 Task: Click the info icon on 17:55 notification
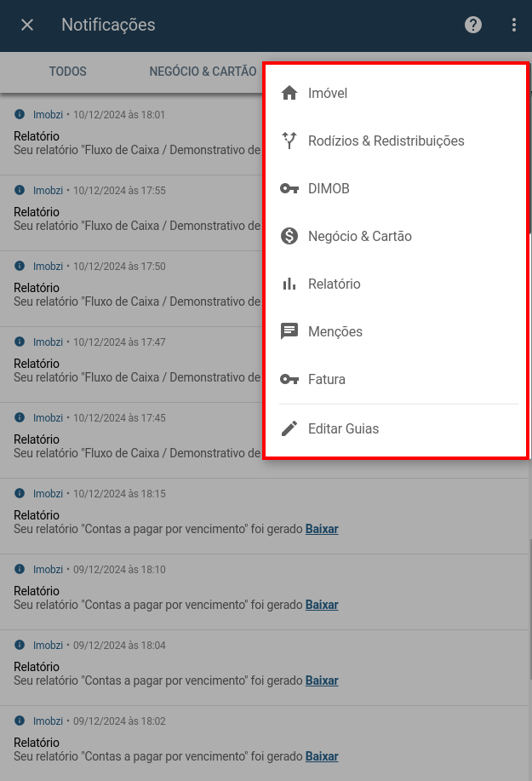coord(20,190)
